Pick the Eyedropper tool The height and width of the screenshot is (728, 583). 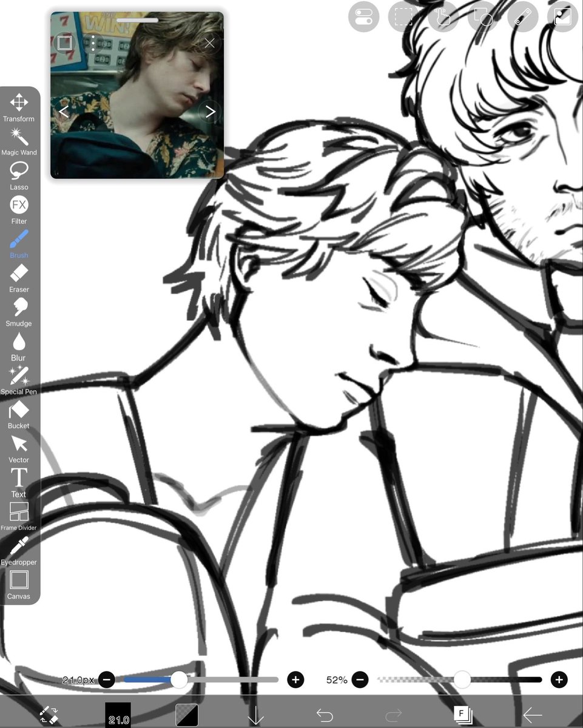[x=19, y=551]
